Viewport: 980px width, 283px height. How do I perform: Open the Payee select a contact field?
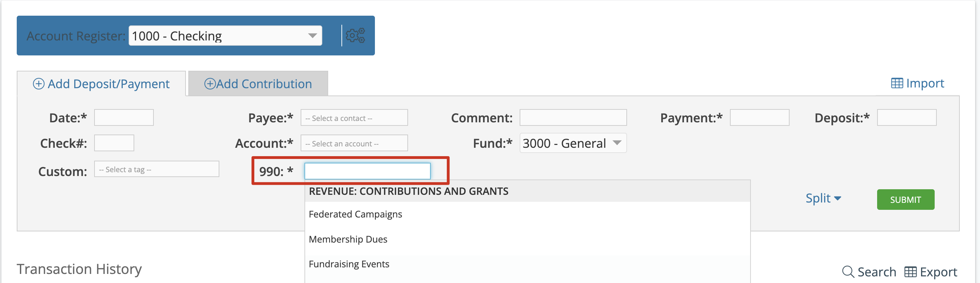(x=354, y=118)
